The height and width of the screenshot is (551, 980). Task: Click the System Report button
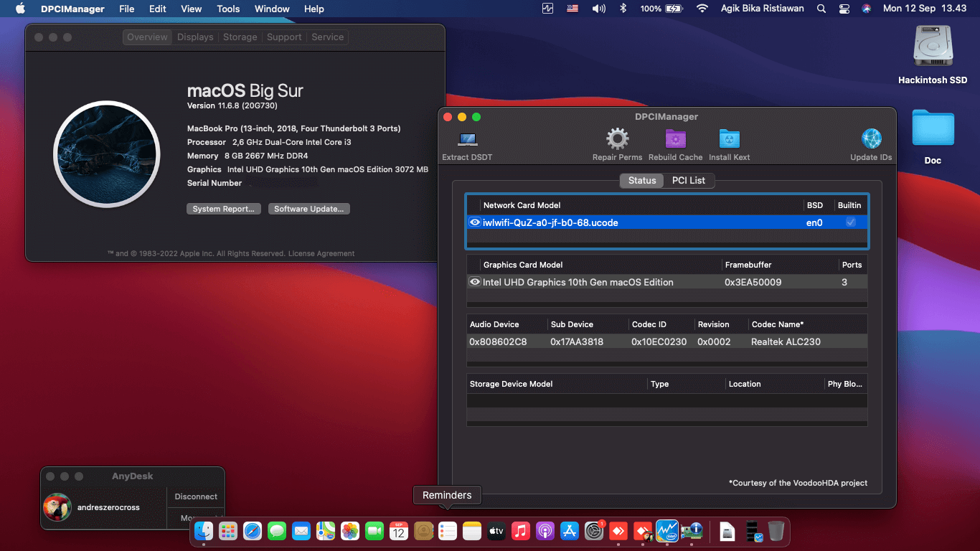[x=223, y=209]
